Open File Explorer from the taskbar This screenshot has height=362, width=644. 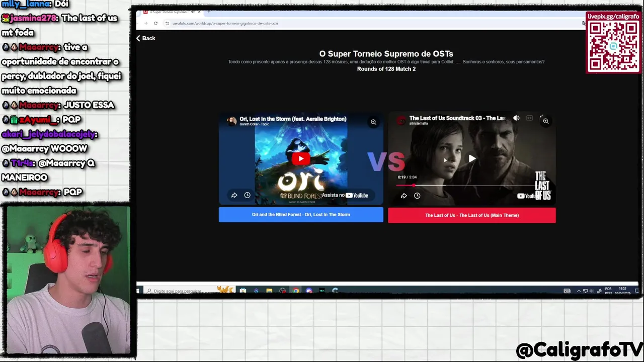[269, 291]
